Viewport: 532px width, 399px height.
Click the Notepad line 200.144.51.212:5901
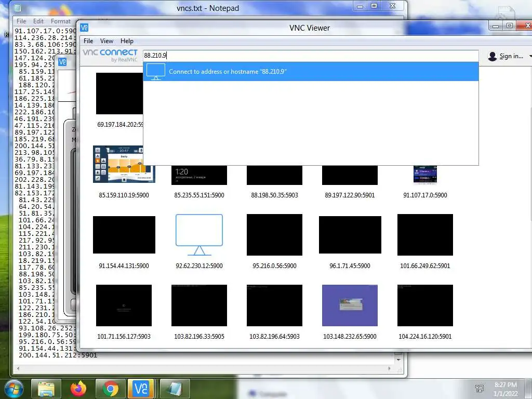[x=58, y=355]
